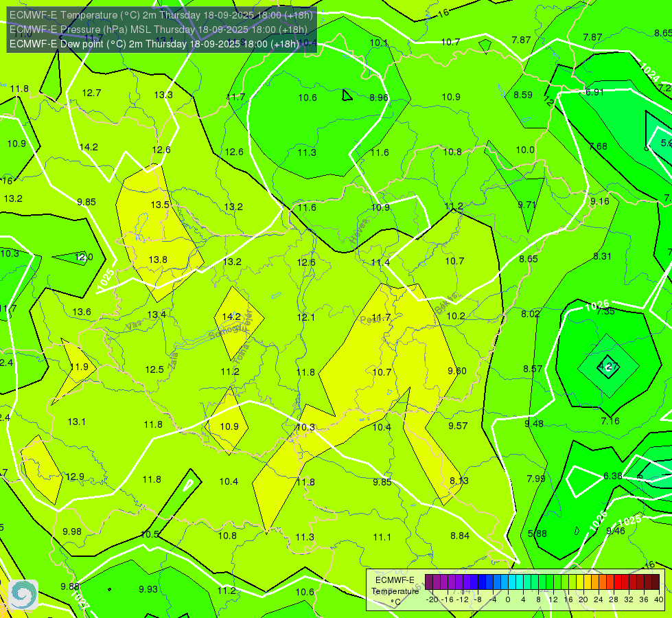Click the Vas county label
The image size is (672, 618).
coord(134,325)
